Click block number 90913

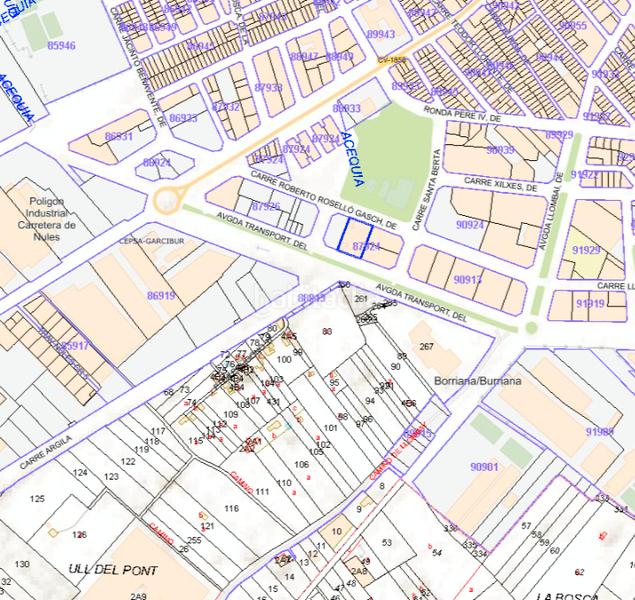pyautogui.click(x=468, y=279)
